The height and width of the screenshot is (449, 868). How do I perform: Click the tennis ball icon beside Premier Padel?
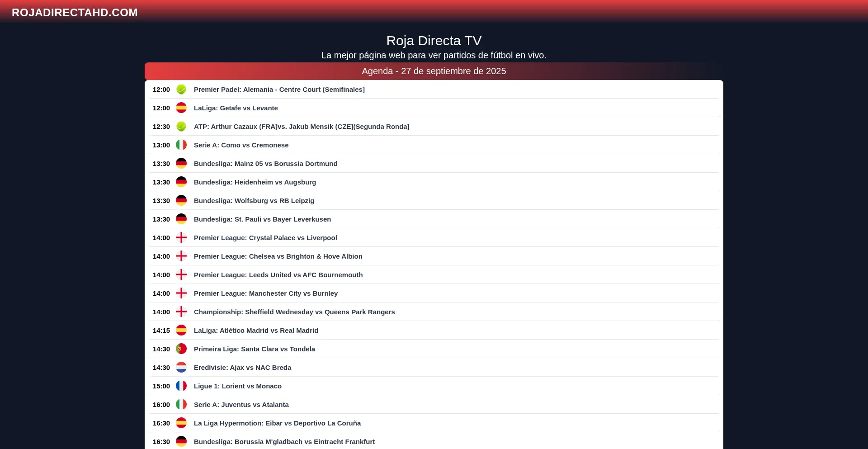coord(181,90)
